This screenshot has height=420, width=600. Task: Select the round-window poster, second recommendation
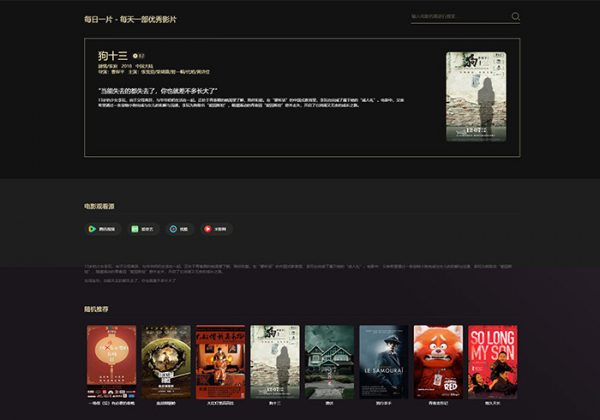point(166,361)
